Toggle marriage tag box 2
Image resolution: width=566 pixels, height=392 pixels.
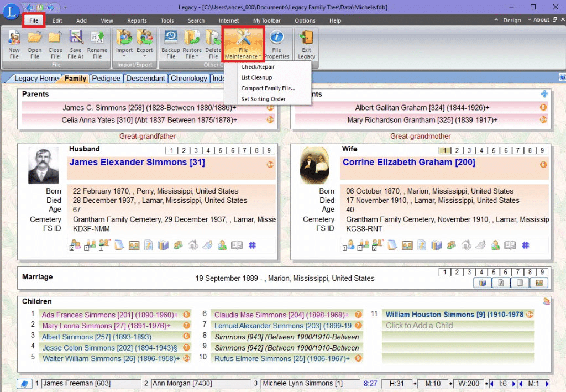pos(457,272)
